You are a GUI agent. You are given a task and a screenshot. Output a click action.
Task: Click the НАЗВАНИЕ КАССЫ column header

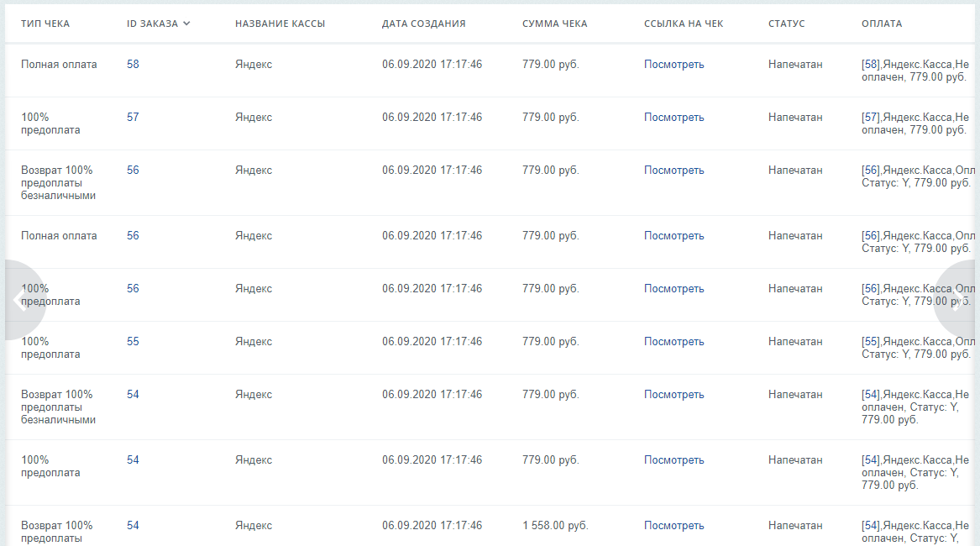click(x=280, y=24)
